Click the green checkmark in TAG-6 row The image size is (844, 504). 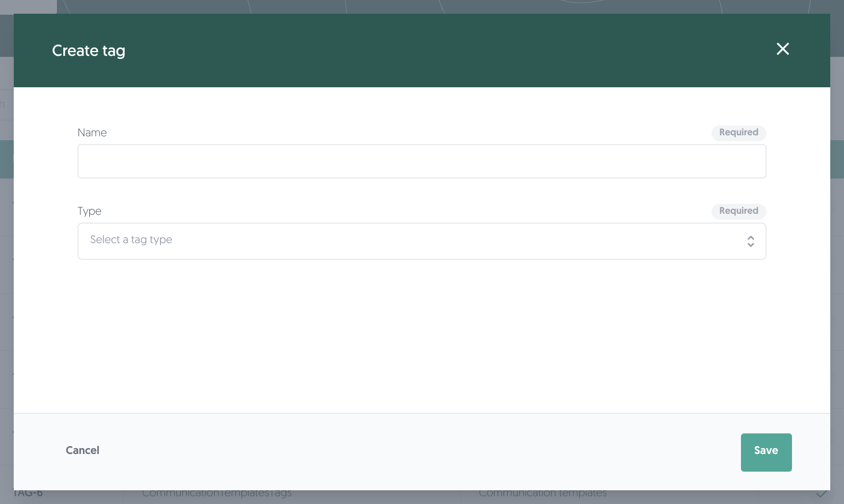pyautogui.click(x=821, y=494)
